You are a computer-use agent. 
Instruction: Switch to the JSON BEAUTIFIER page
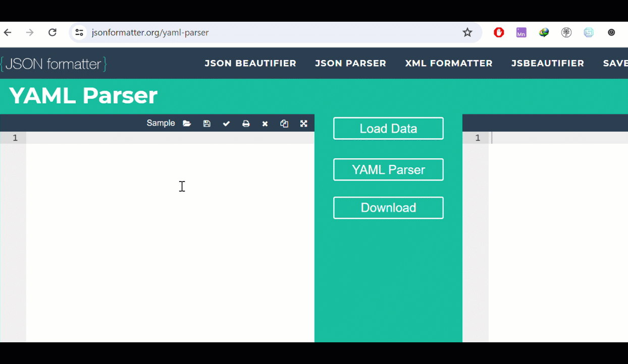(x=250, y=63)
